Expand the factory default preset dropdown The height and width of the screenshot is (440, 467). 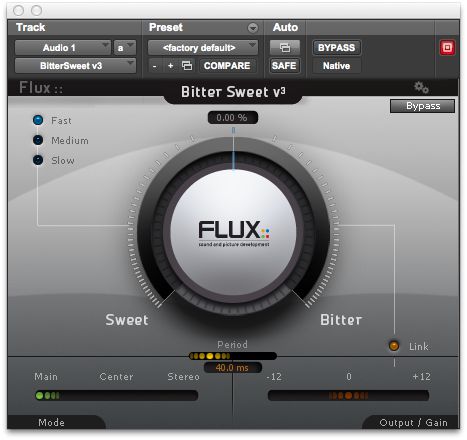tap(203, 48)
